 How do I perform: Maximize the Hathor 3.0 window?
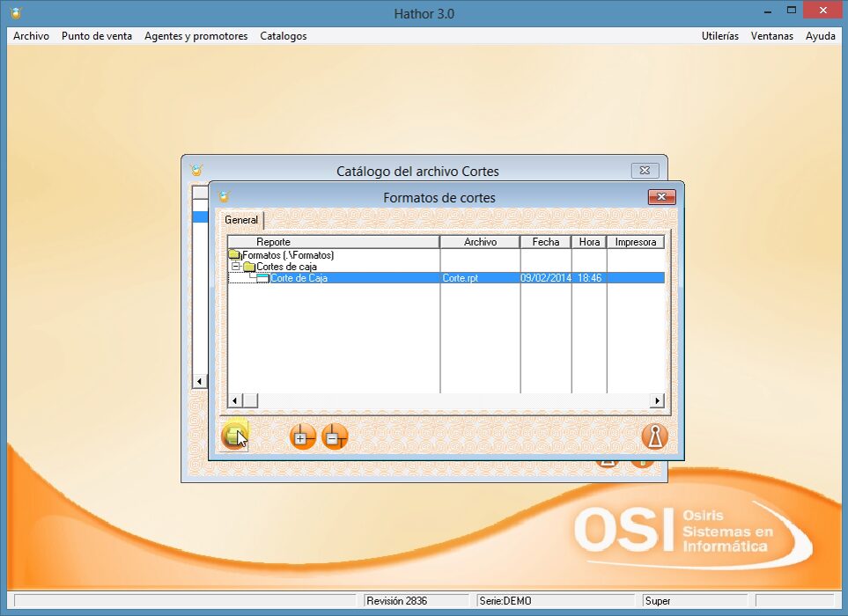pos(792,11)
